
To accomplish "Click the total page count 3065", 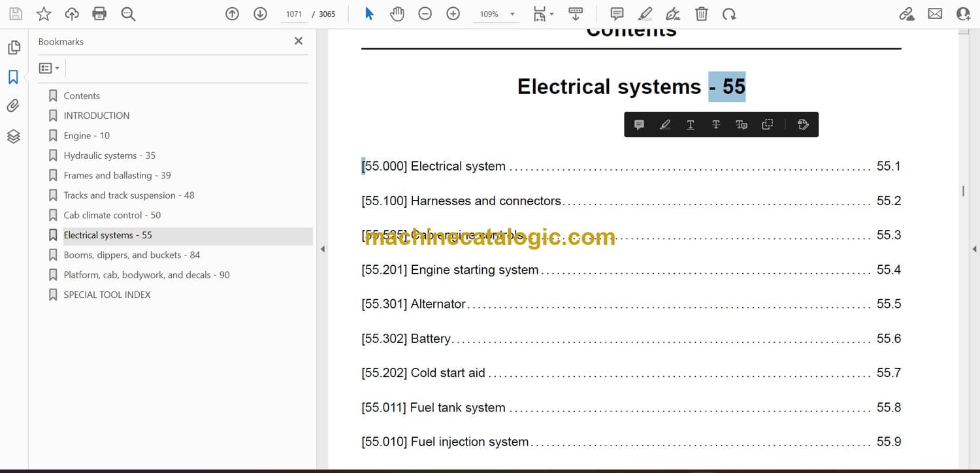I will (327, 14).
